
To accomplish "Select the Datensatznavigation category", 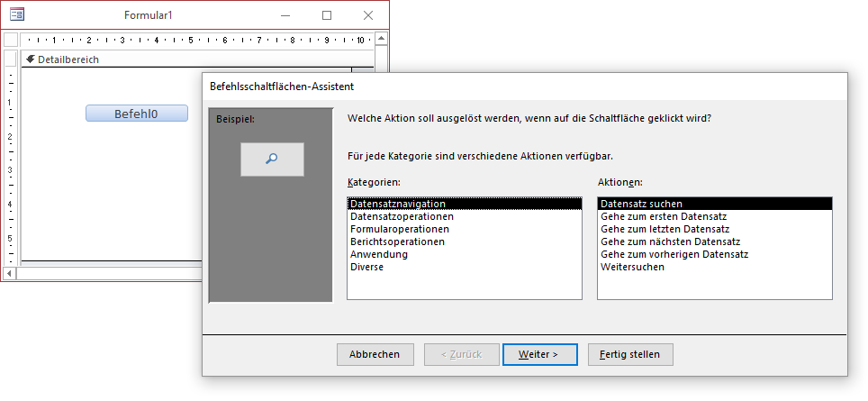I will pyautogui.click(x=465, y=204).
